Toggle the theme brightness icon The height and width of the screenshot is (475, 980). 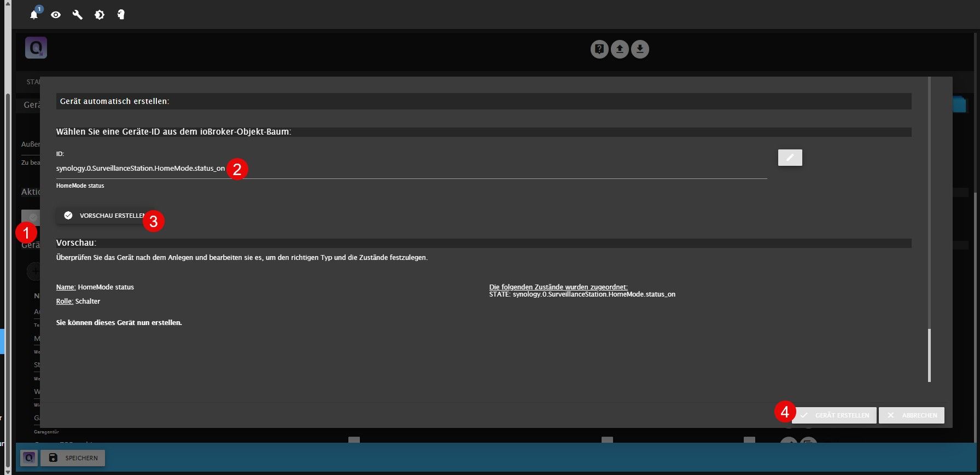(100, 15)
